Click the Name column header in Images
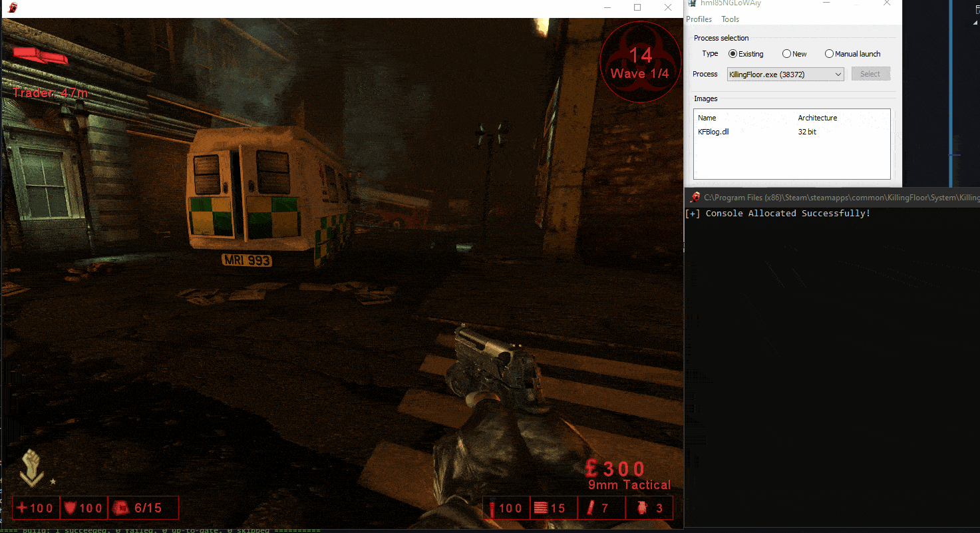 (x=707, y=118)
